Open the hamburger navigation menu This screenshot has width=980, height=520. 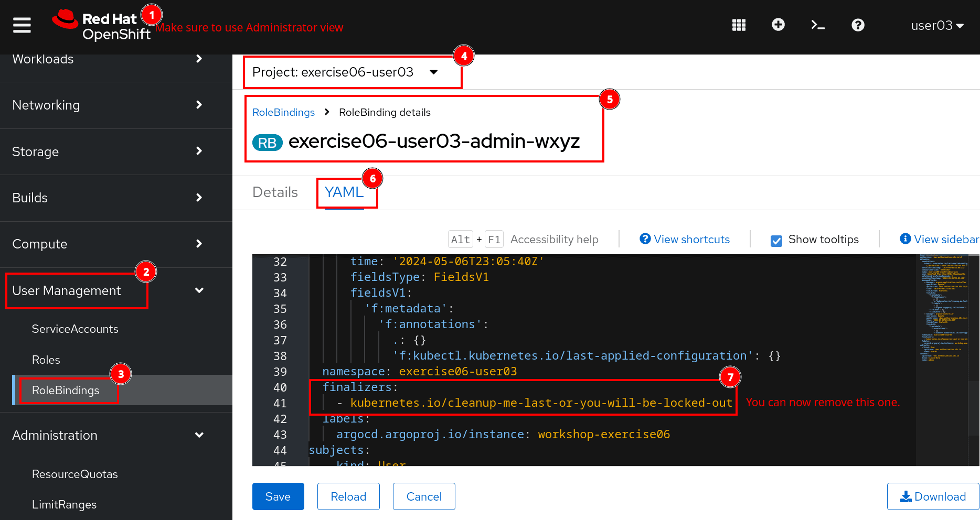click(22, 25)
